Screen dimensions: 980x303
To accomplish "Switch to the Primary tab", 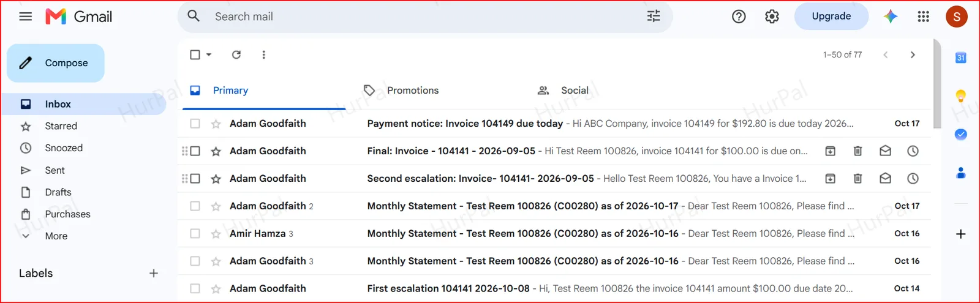I will [264, 90].
